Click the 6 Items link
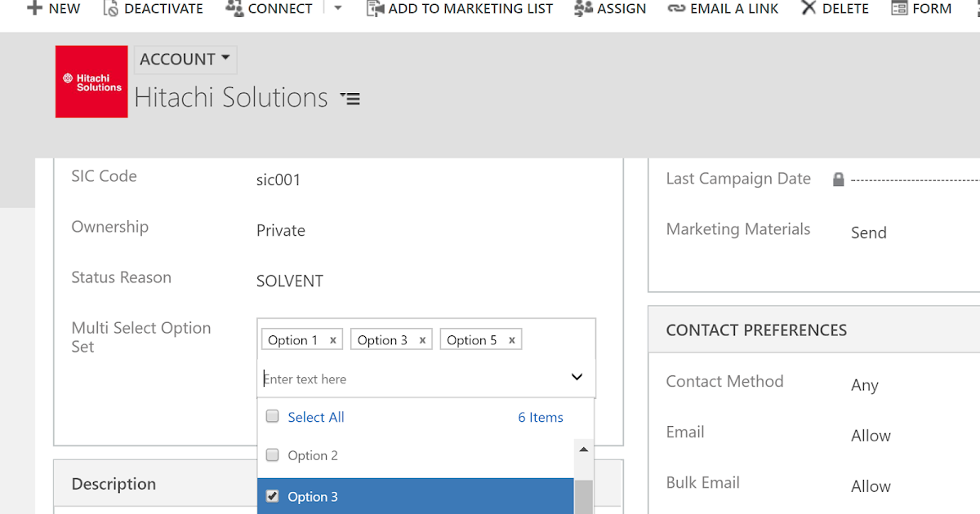This screenshot has height=514, width=980. tap(541, 417)
